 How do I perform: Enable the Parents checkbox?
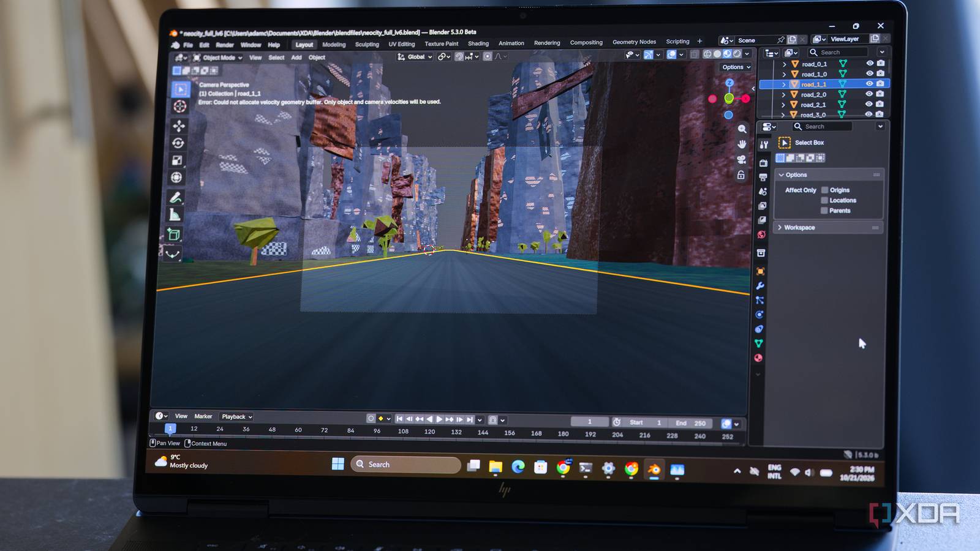point(824,211)
